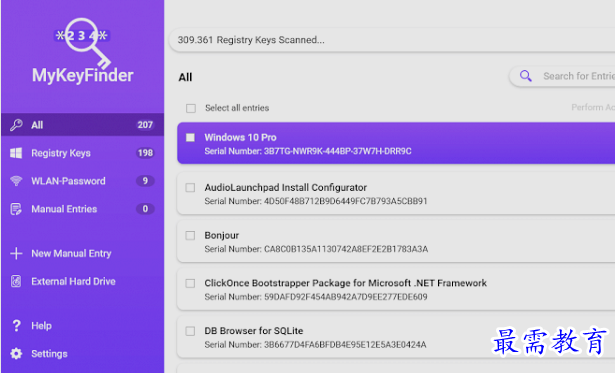Open the WLAN-Password category
The width and height of the screenshot is (615, 373).
pyautogui.click(x=83, y=181)
